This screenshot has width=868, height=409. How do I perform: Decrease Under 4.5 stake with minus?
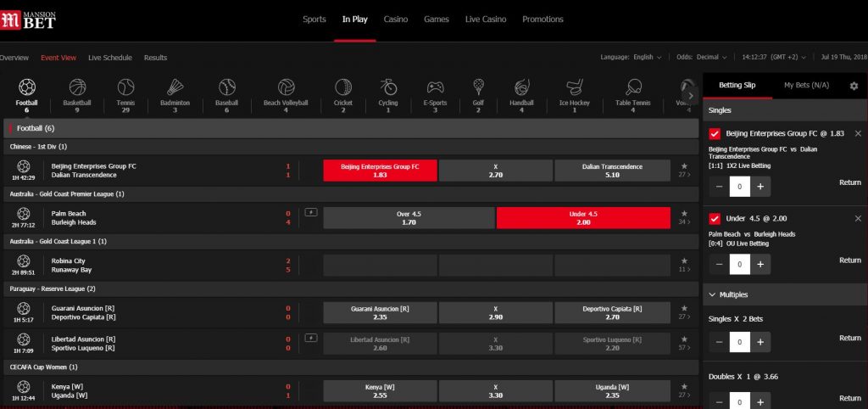719,265
